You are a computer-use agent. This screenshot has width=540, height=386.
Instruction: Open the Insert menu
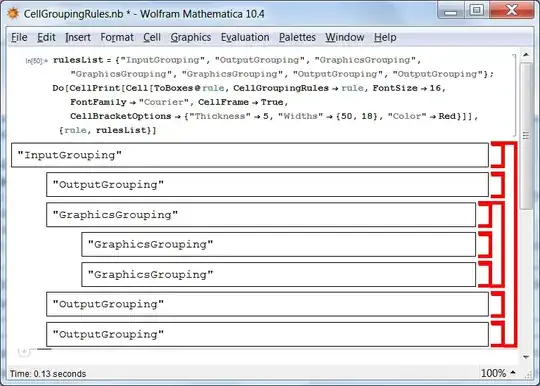tap(78, 37)
